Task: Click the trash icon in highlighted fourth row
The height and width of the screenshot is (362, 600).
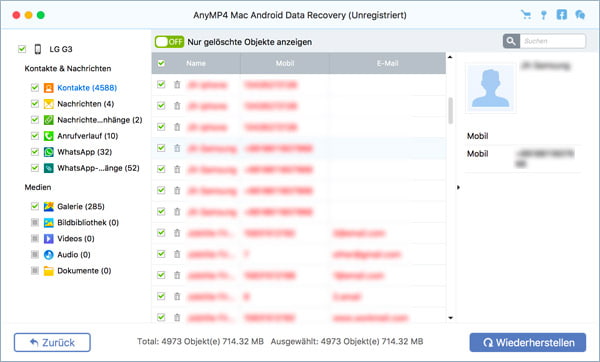Action: [x=177, y=148]
